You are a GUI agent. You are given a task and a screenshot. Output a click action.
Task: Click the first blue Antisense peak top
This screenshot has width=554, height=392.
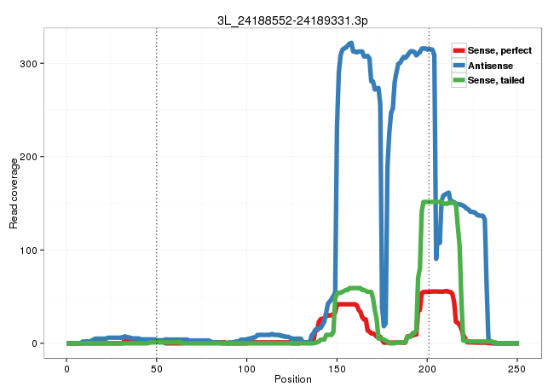click(x=349, y=44)
